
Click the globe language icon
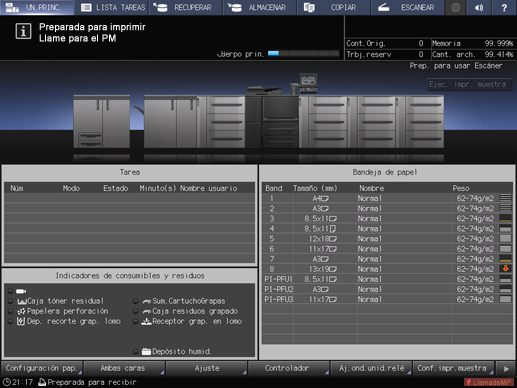[455, 7]
